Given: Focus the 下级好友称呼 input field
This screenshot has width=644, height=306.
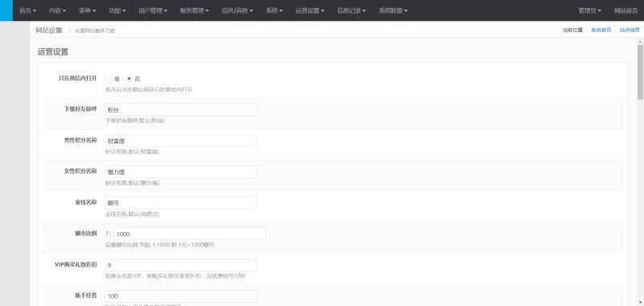Looking at the screenshot, I should [181, 110].
